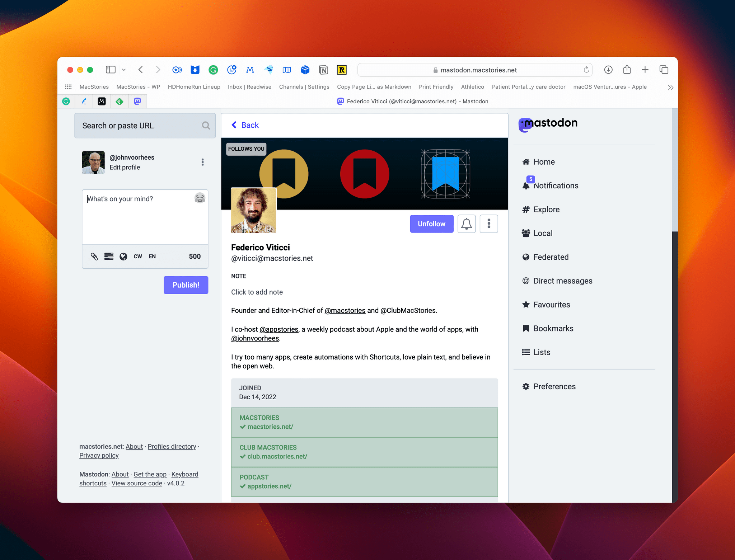Go back with Safari's back arrow
The width and height of the screenshot is (735, 560).
pos(141,70)
